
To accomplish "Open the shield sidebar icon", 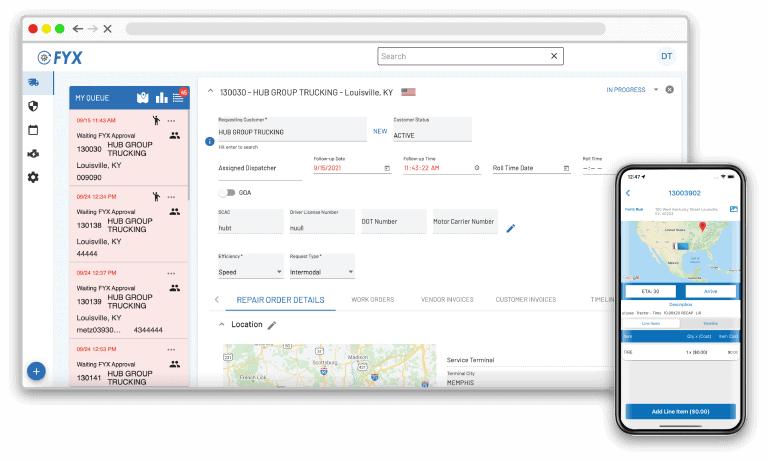I will (x=33, y=106).
